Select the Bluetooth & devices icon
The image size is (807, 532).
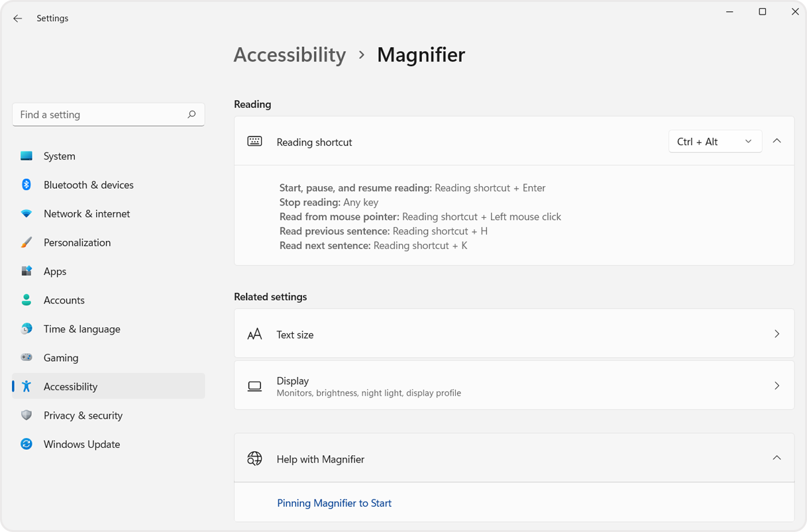coord(26,185)
